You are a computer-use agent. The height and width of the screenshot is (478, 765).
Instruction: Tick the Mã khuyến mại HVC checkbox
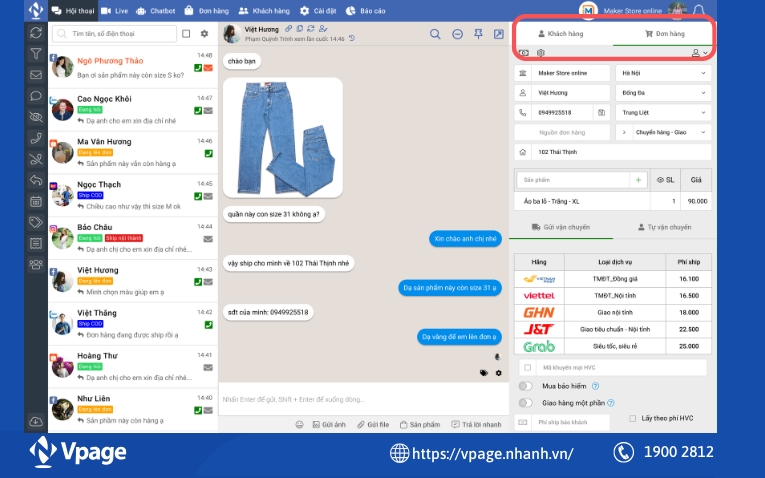click(527, 368)
